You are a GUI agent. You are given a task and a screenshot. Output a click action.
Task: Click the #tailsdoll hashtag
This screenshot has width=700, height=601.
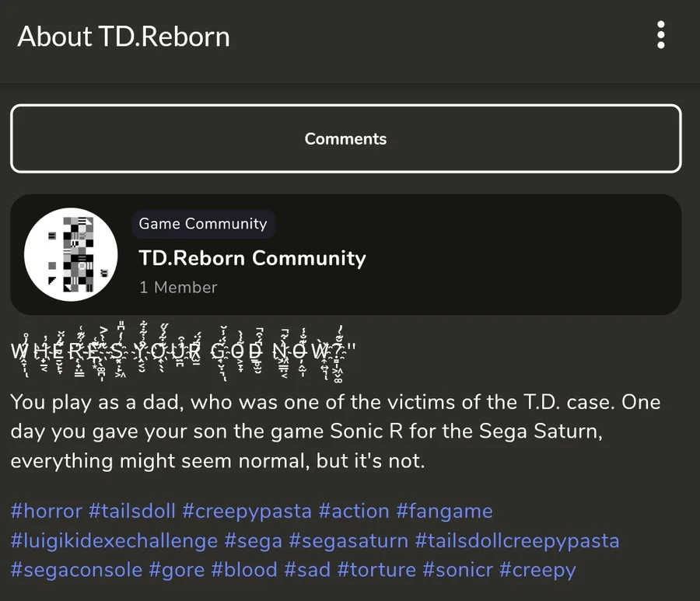pos(132,511)
